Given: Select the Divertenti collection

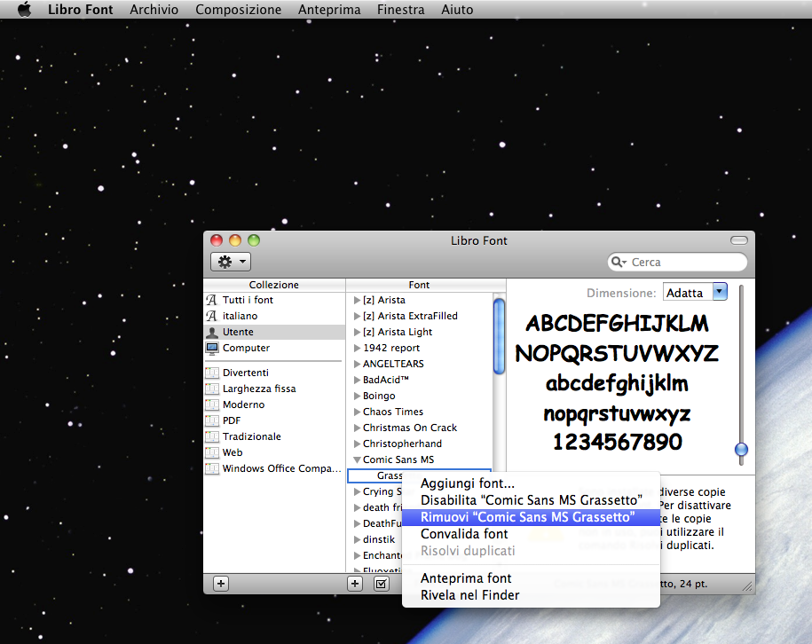Looking at the screenshot, I should 274,373.
